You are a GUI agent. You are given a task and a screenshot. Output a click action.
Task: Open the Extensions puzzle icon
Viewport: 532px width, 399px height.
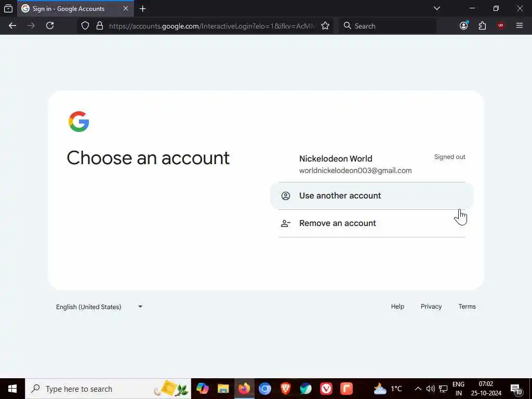(482, 26)
